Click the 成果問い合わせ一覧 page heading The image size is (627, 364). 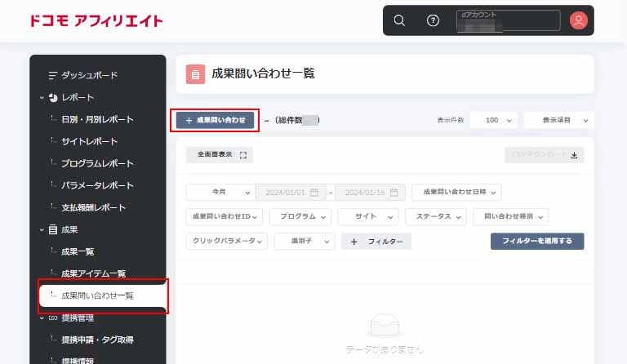[263, 73]
